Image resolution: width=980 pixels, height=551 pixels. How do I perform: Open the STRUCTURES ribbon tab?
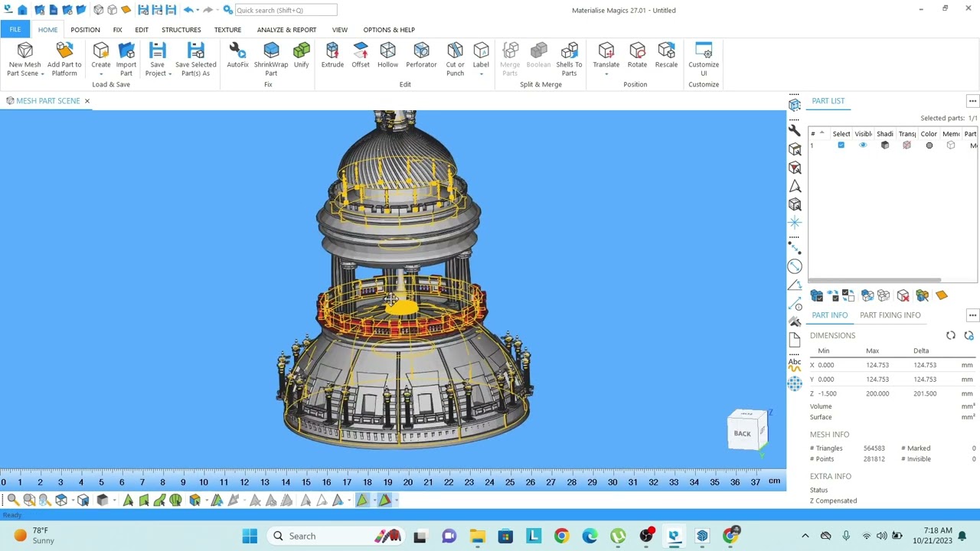click(181, 29)
